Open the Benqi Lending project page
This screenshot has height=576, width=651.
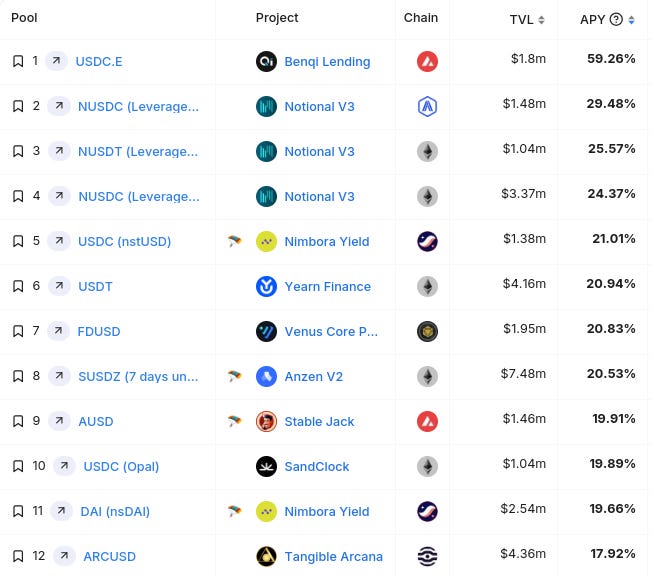click(327, 61)
